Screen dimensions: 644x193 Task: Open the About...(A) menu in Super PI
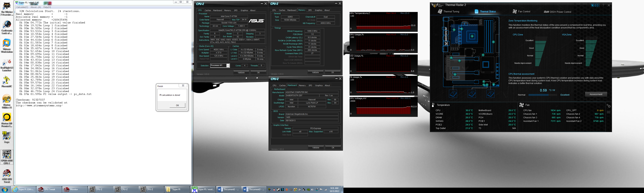coord(36,7)
